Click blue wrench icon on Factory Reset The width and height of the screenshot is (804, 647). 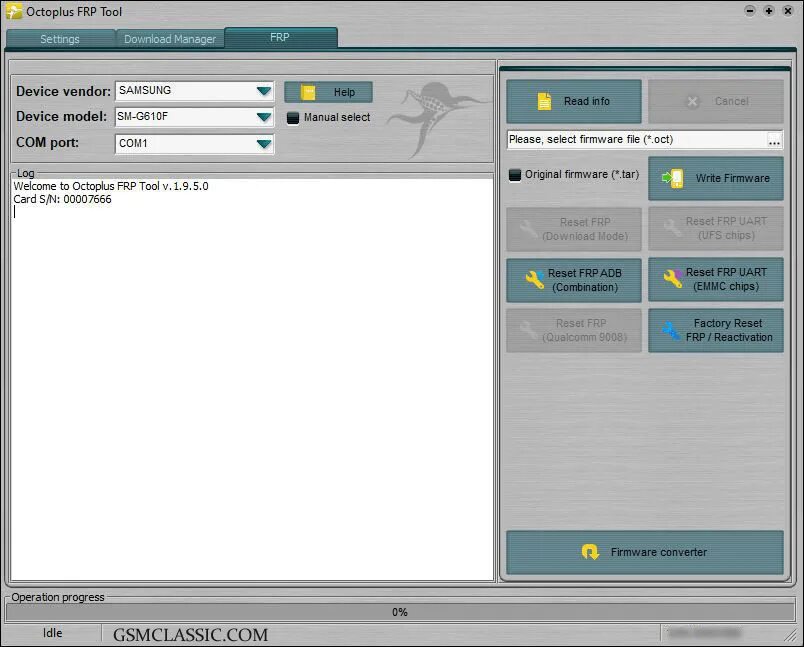(x=671, y=331)
